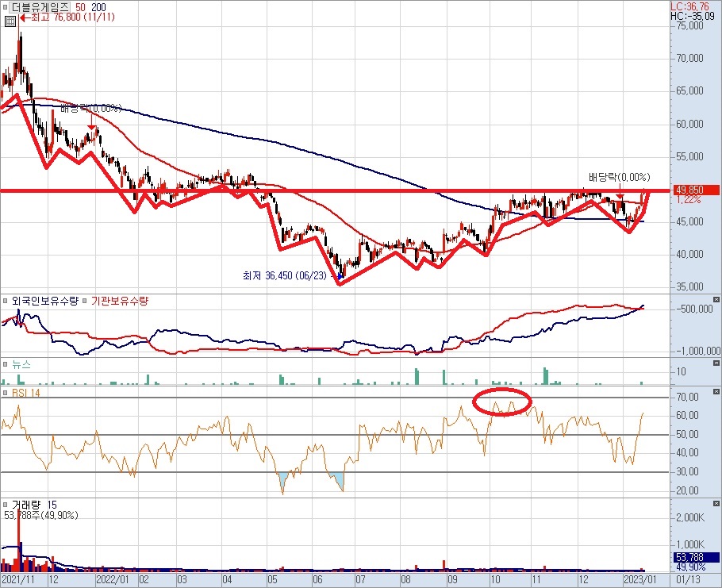Click the RSI 14 indicator label
The height and width of the screenshot is (588, 722).
tap(26, 393)
